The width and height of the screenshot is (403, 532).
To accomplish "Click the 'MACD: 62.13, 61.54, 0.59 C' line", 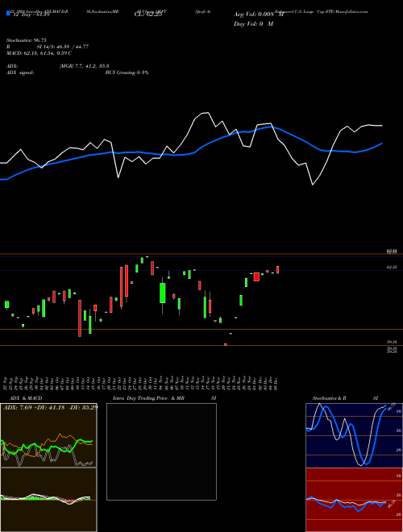I will pos(39,53).
